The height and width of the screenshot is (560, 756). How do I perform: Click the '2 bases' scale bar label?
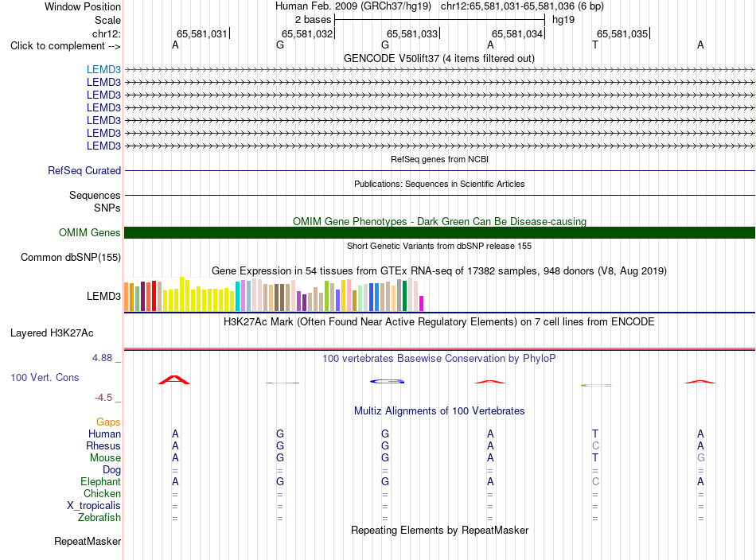tap(314, 20)
